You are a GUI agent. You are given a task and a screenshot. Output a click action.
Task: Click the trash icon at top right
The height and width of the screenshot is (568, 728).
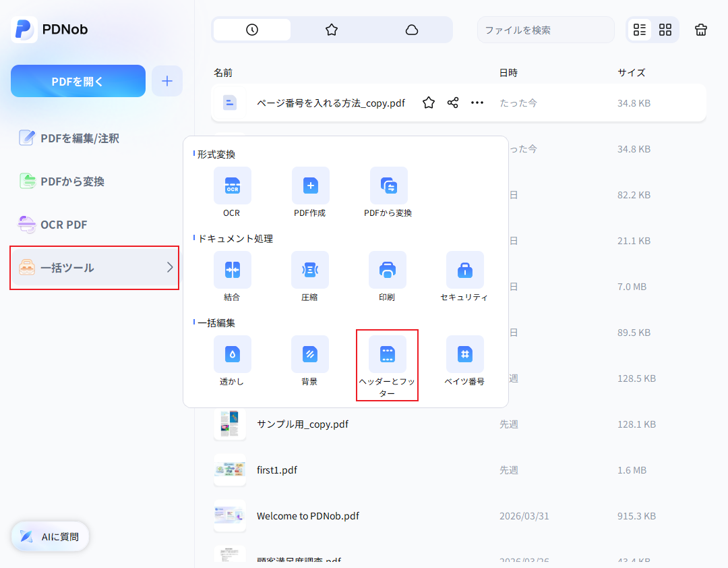[x=700, y=30]
